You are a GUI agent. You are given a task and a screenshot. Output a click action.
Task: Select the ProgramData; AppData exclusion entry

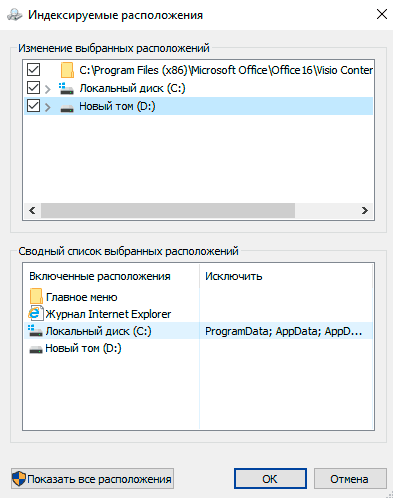[x=283, y=331]
